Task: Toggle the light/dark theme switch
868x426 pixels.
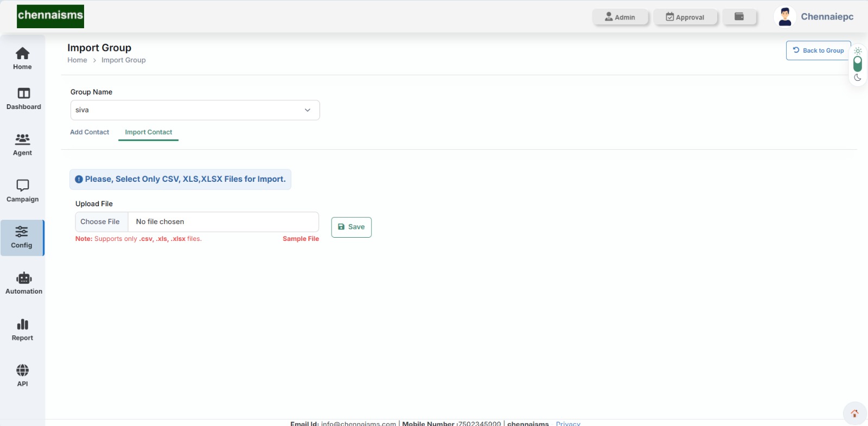Action: pos(858,64)
